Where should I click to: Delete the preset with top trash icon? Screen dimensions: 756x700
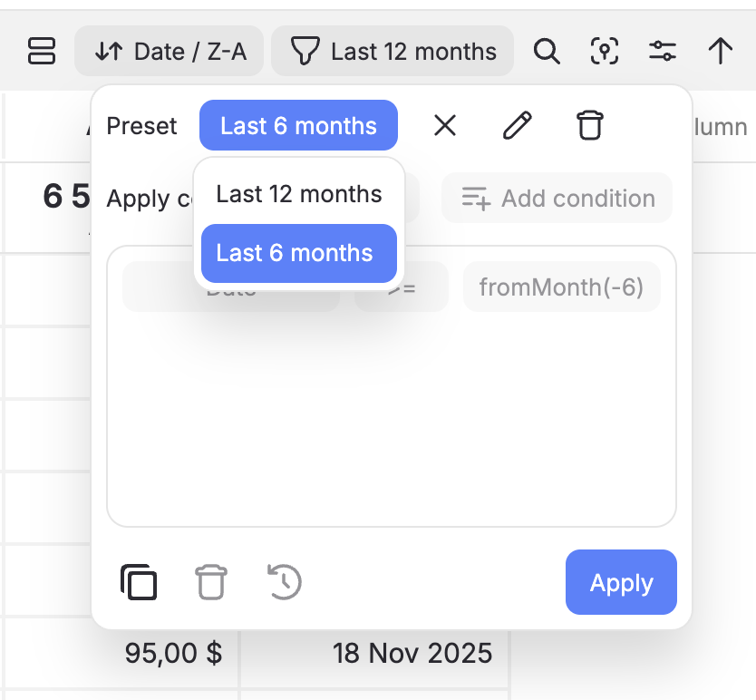tap(589, 125)
